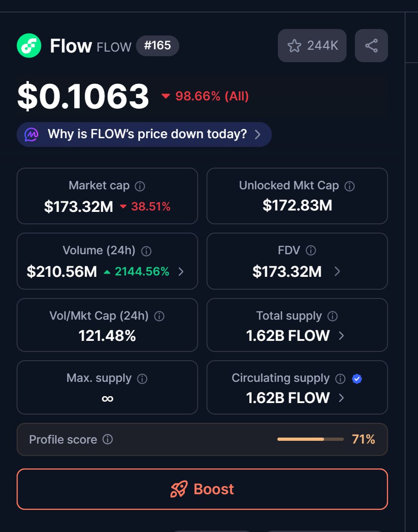The width and height of the screenshot is (418, 532).
Task: Click info icon next to Vol/Mkt Cap (24h)
Action: (x=159, y=316)
